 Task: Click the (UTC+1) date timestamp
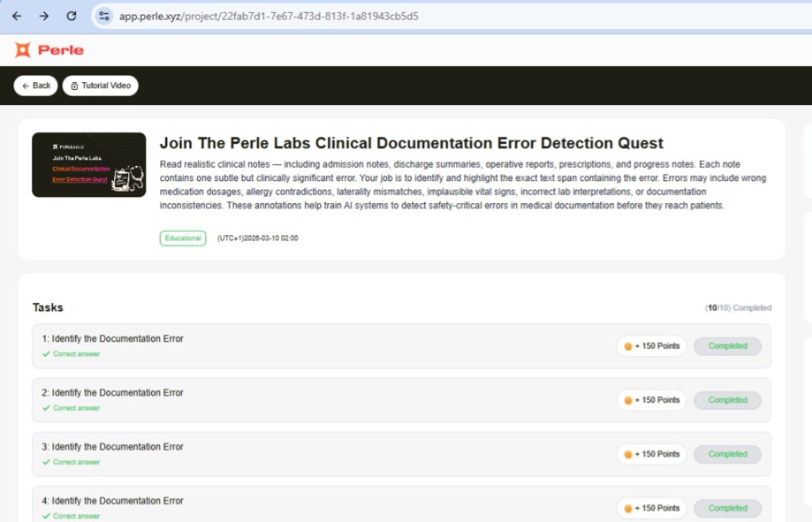[x=258, y=238]
